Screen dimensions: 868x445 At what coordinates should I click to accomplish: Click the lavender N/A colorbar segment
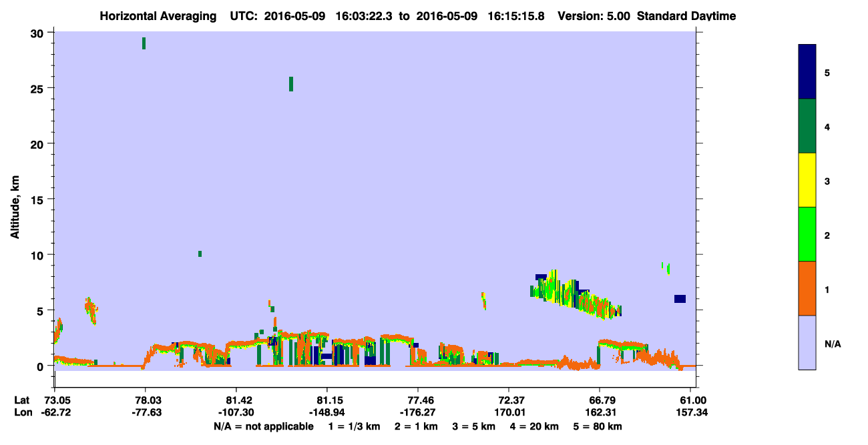[807, 342]
